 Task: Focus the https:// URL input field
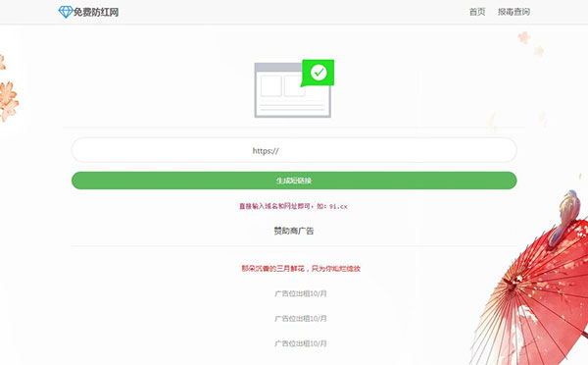294,150
